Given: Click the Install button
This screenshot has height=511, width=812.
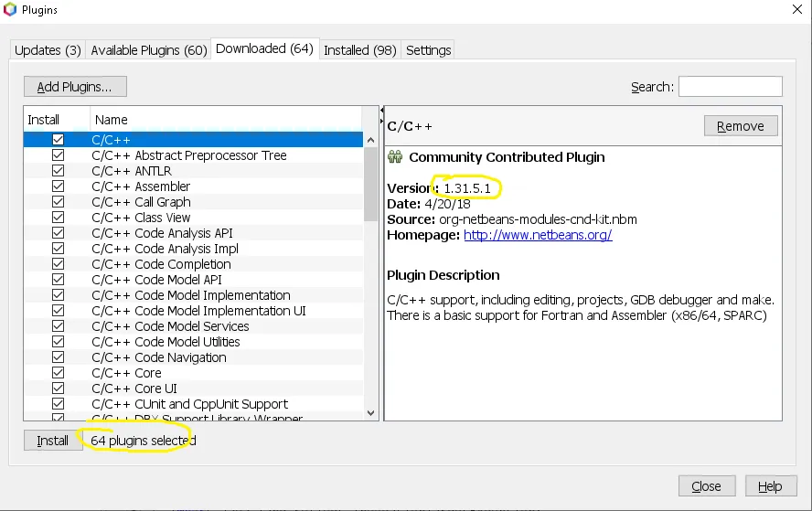Looking at the screenshot, I should (x=53, y=441).
